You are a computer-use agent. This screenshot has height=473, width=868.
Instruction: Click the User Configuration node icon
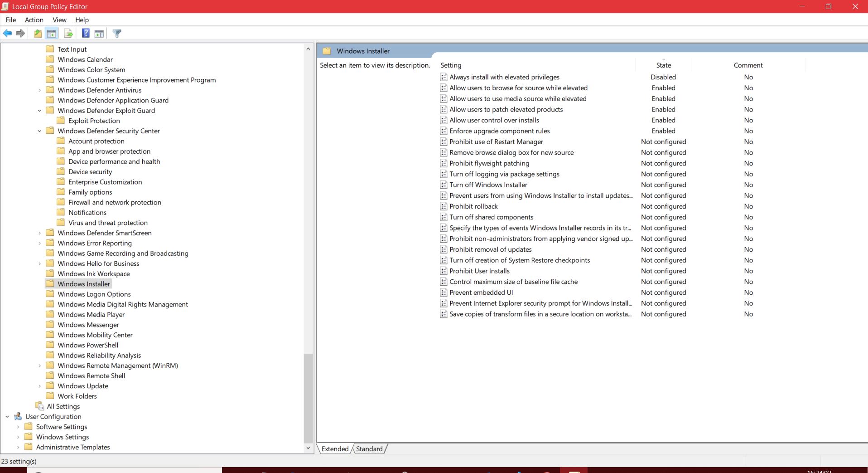coord(18,416)
